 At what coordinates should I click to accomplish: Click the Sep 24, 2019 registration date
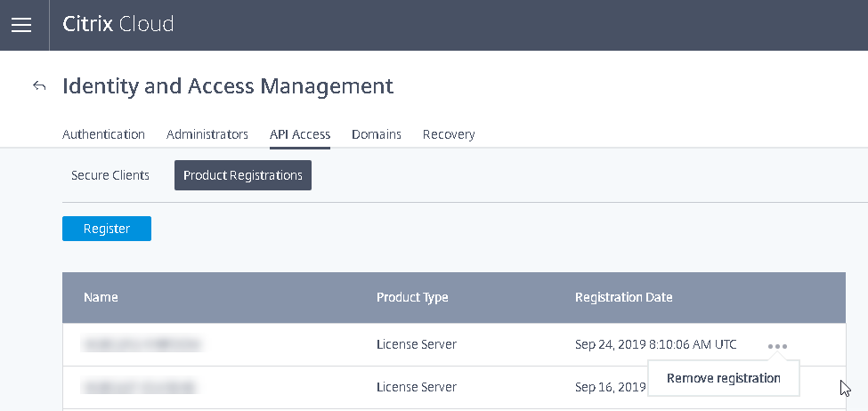[x=655, y=344]
